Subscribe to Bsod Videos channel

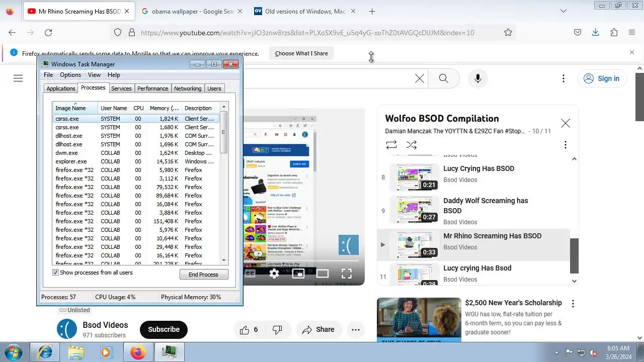point(164,329)
